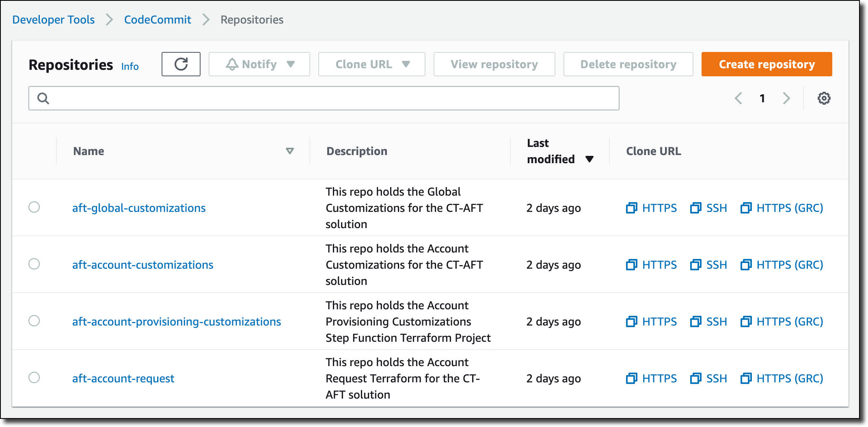
Task: Go to previous page arrow
Action: [x=738, y=98]
